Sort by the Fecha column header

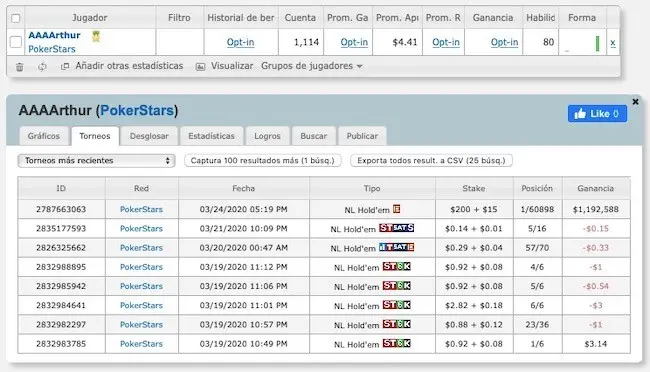point(244,188)
